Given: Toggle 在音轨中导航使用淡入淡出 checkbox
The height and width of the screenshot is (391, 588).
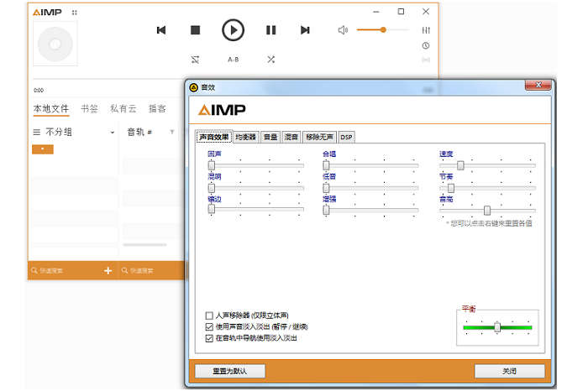Looking at the screenshot, I should 209,337.
